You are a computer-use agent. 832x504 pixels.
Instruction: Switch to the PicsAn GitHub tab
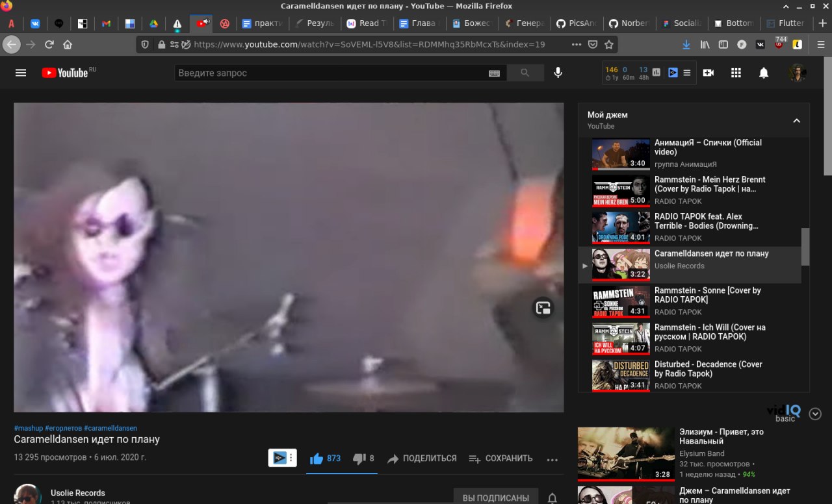(x=575, y=23)
